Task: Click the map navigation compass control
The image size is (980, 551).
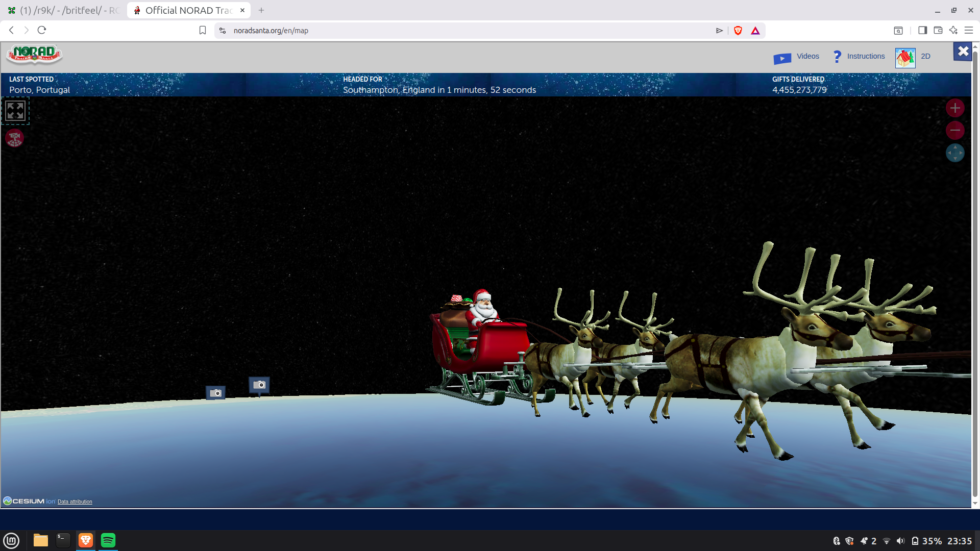Action: 955,153
